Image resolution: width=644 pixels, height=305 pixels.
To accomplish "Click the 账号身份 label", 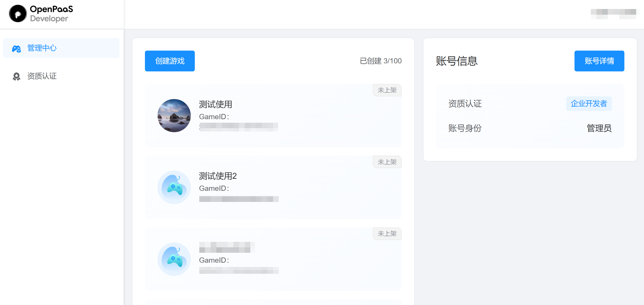I will [465, 128].
